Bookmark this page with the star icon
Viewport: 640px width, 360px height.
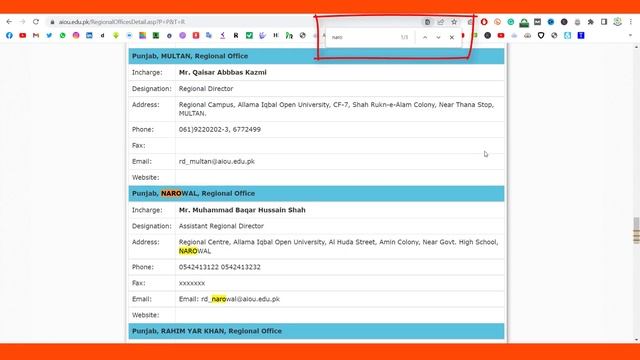point(454,22)
